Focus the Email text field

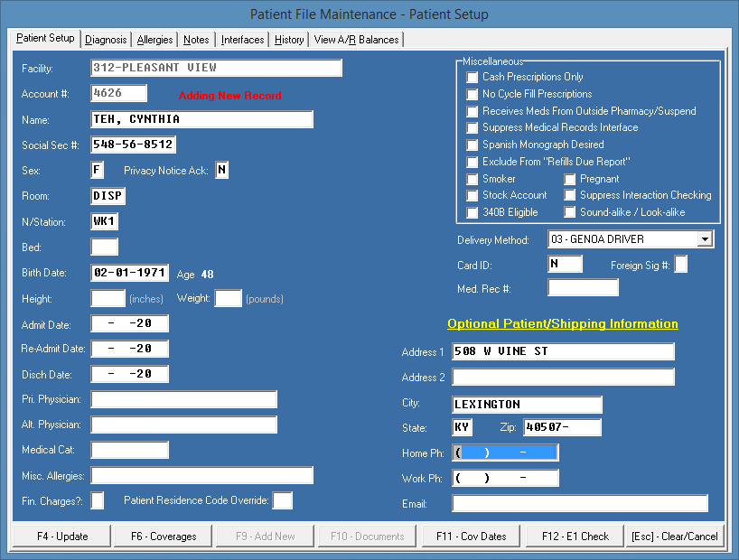point(580,504)
